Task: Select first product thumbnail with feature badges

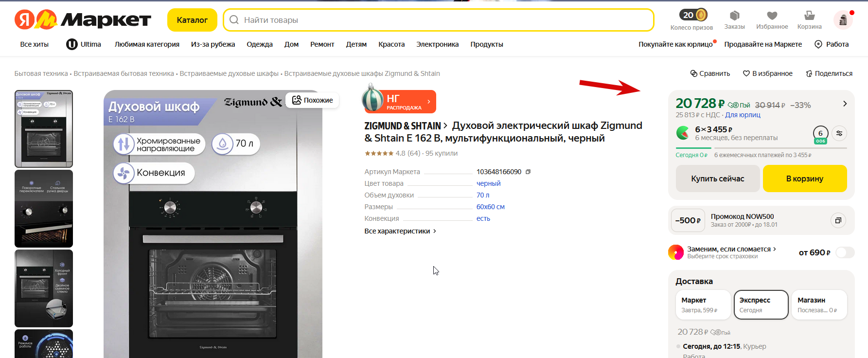Action: pos(44,129)
